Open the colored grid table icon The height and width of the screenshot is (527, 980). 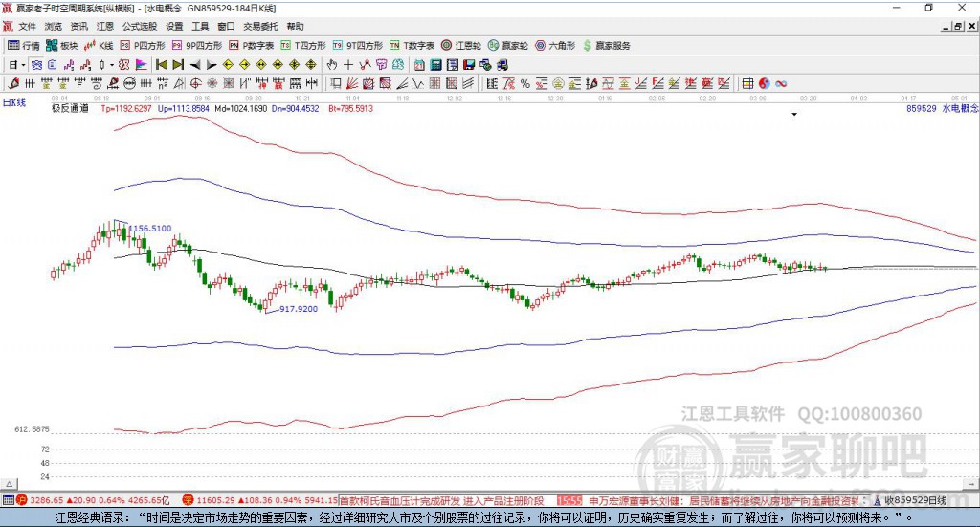(748, 83)
